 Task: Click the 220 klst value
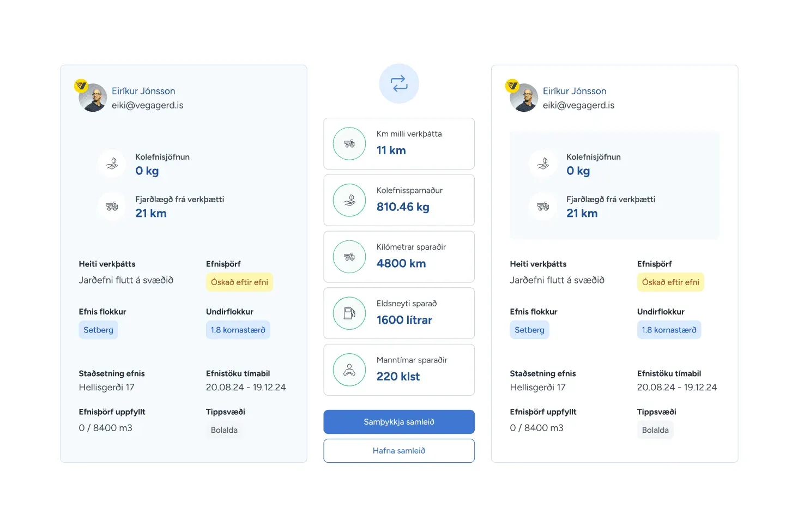398,377
